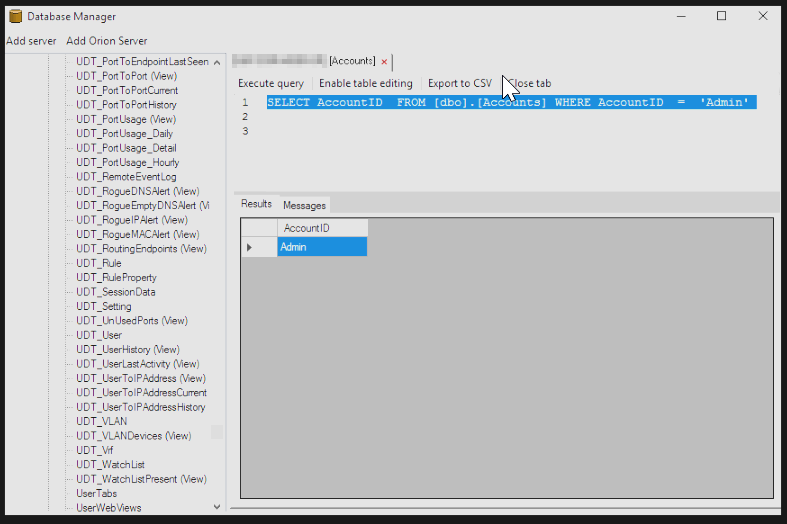The width and height of the screenshot is (787, 524).
Task: Select UDT_UserHistory (View) tree item
Action: [127, 349]
